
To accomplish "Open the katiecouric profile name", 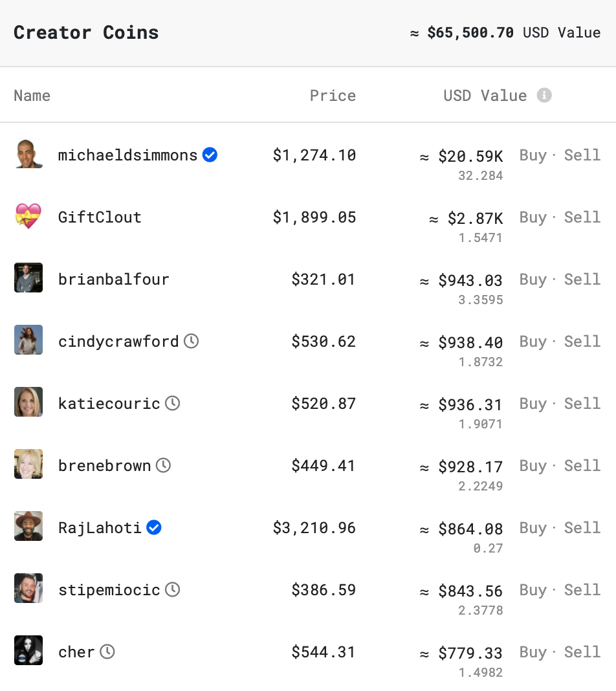I will (109, 404).
